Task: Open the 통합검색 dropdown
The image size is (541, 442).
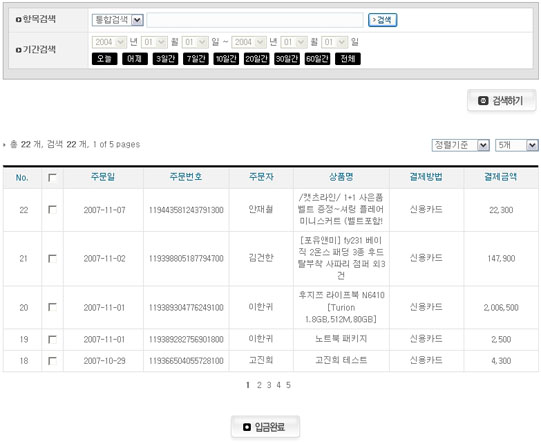Action: (x=118, y=20)
